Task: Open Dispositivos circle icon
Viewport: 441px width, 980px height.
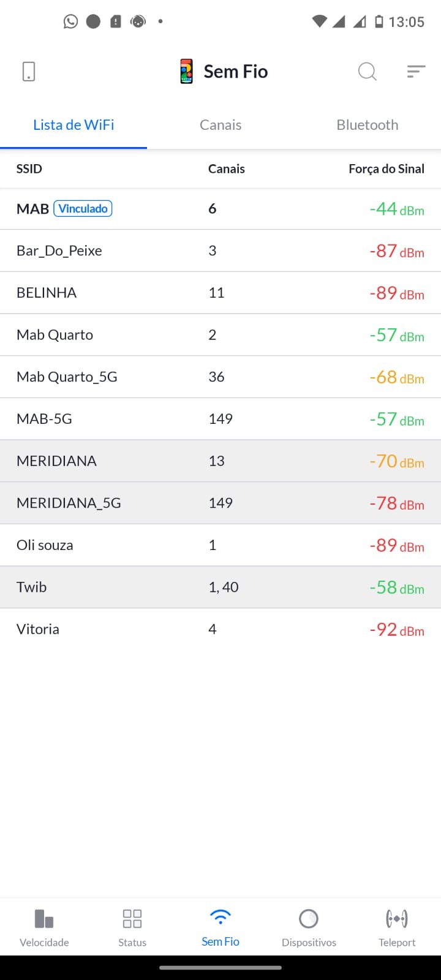Action: pyautogui.click(x=309, y=927)
